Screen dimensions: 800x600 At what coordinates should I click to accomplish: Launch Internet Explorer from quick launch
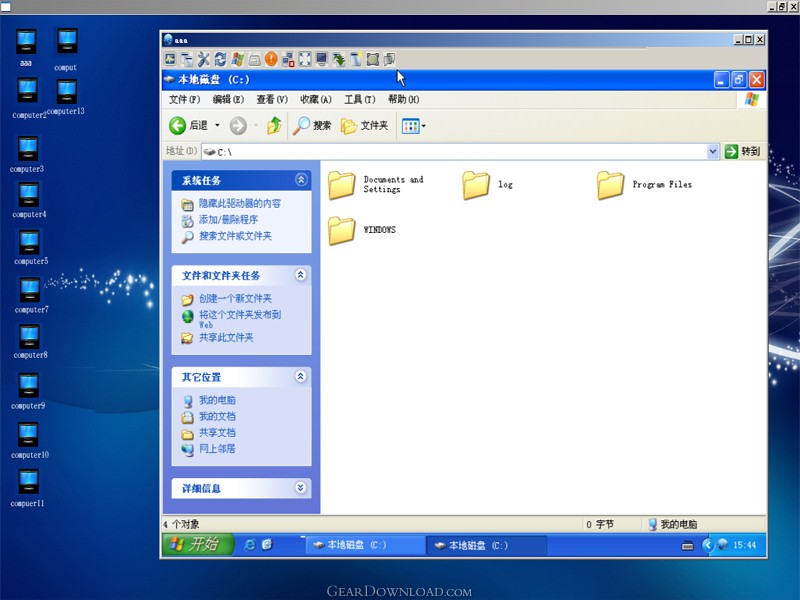point(250,545)
